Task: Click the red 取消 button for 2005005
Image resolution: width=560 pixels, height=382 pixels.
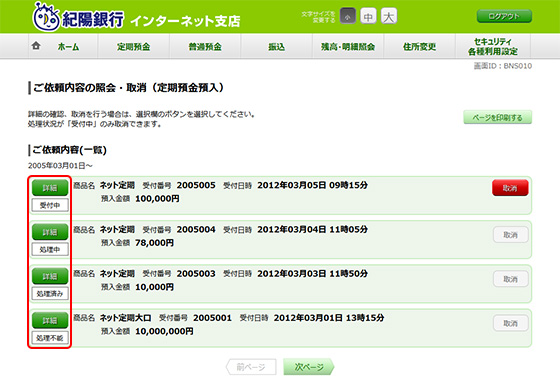Action: [510, 188]
